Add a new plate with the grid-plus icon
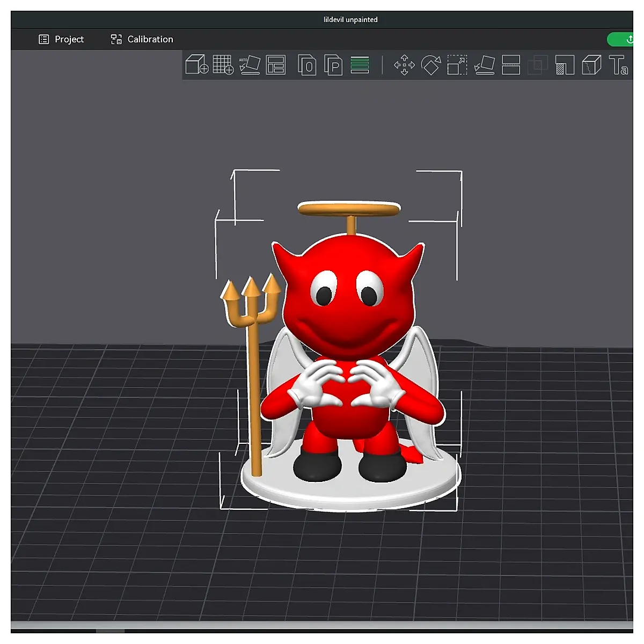 (x=223, y=65)
